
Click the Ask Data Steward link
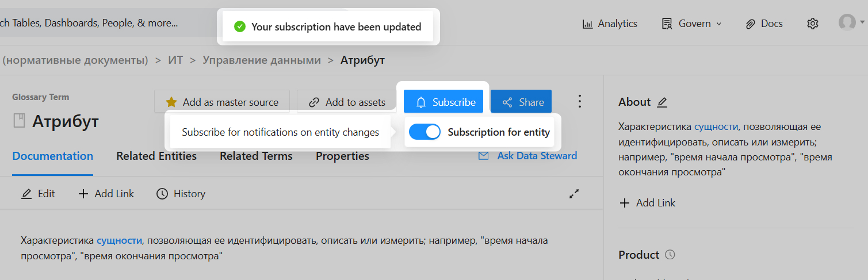[527, 156]
